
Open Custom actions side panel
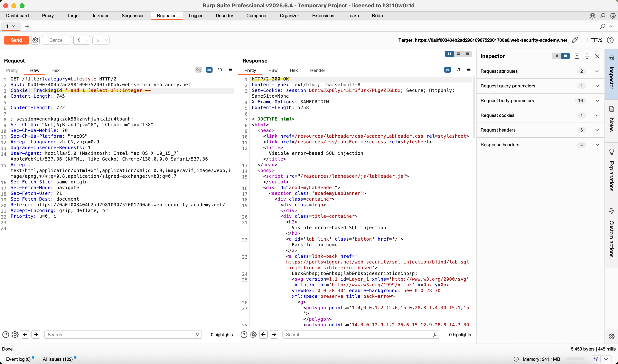coord(611,235)
